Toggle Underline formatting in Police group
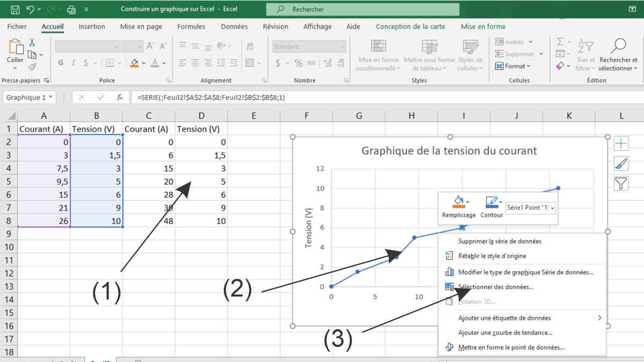 click(86, 63)
